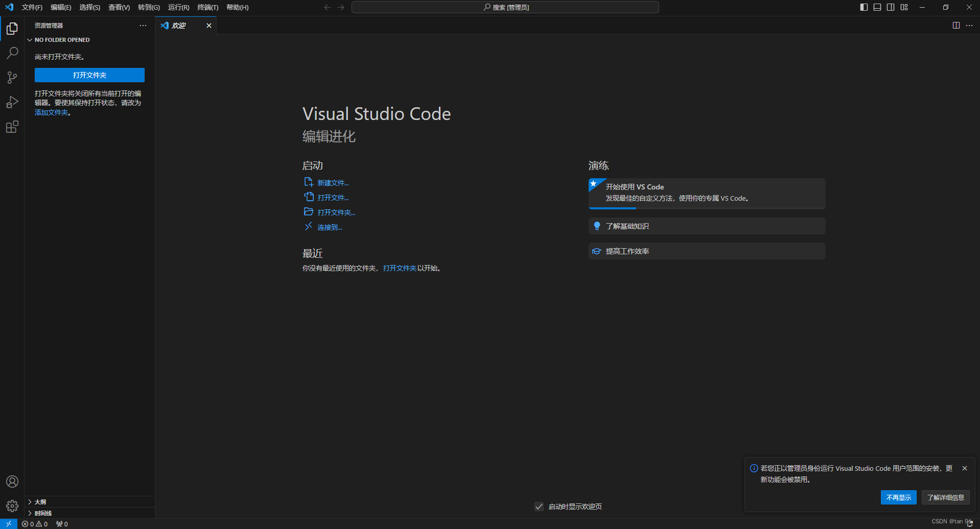
Task: Click the 连接到... link
Action: click(x=330, y=227)
